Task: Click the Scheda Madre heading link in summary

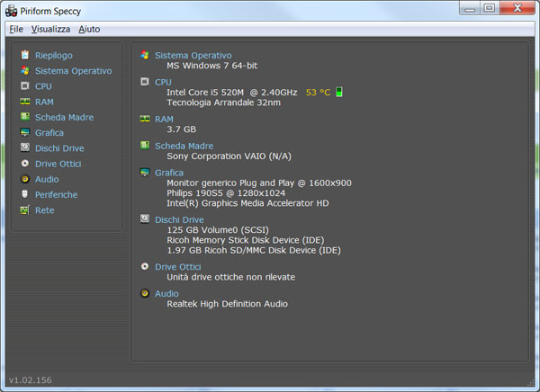Action: pyautogui.click(x=184, y=146)
